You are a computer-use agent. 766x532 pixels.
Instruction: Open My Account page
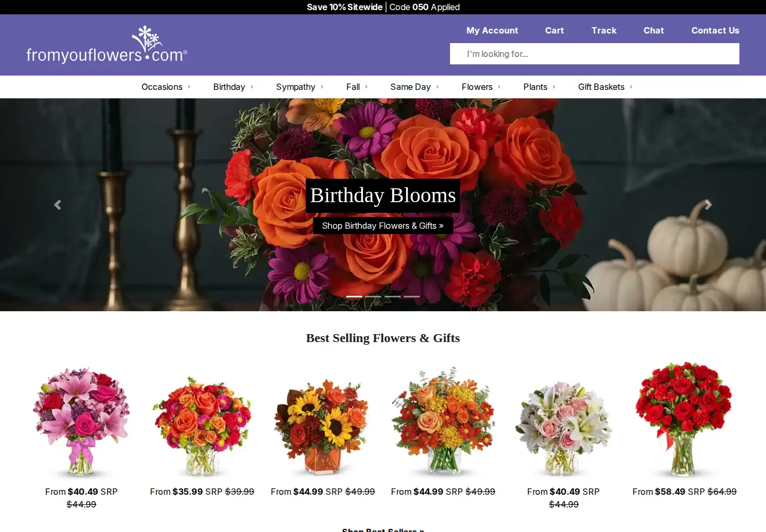click(x=492, y=30)
